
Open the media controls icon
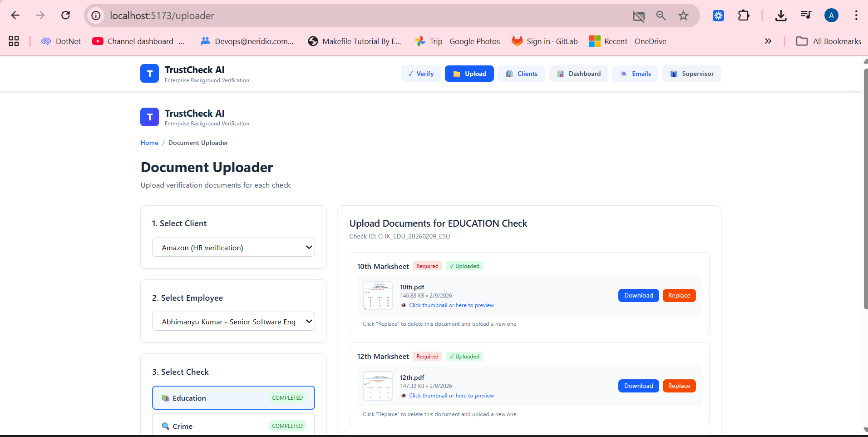806,15
